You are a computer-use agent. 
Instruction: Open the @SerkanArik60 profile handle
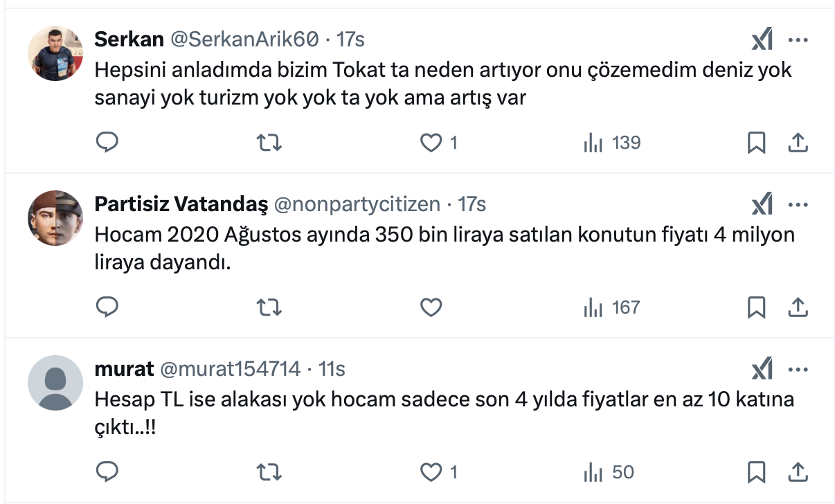click(x=244, y=39)
